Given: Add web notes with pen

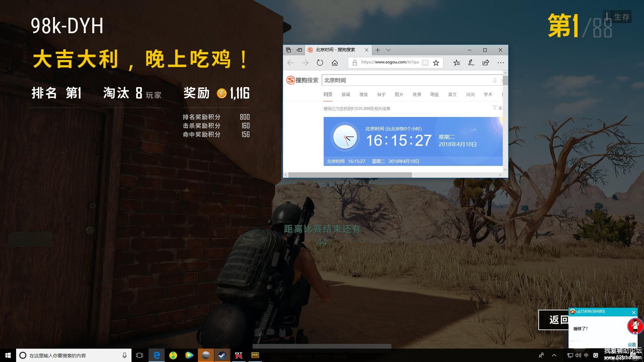Looking at the screenshot, I should (x=471, y=63).
